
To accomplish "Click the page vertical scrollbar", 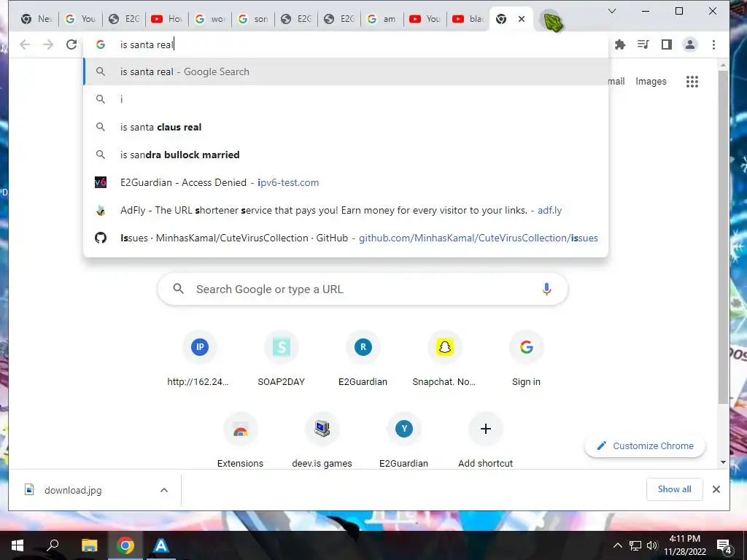I will (x=723, y=237).
